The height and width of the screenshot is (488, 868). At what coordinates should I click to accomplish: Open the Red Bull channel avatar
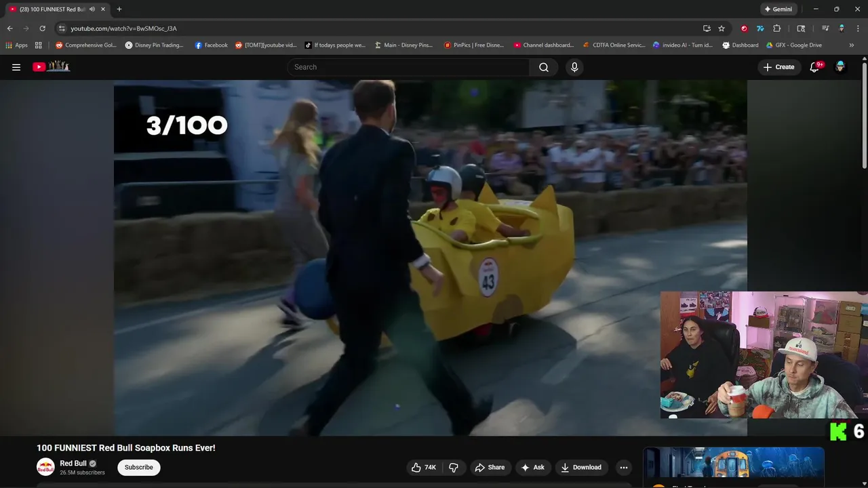pos(45,467)
